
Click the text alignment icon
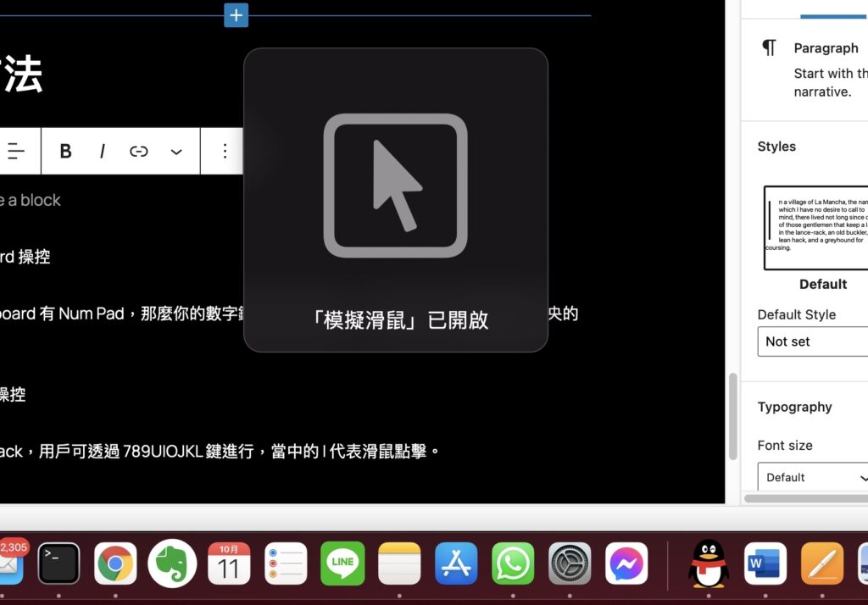[17, 151]
